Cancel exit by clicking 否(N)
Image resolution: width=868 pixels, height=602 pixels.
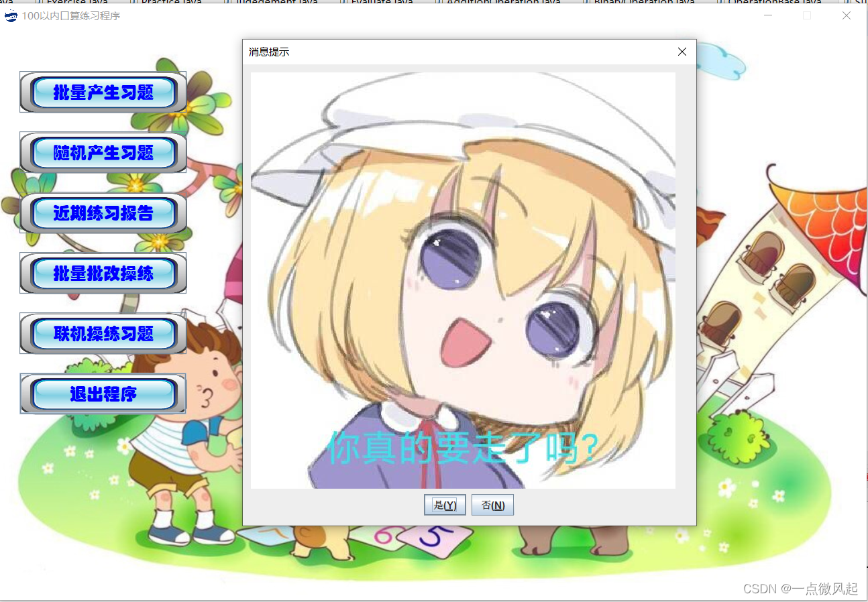492,505
